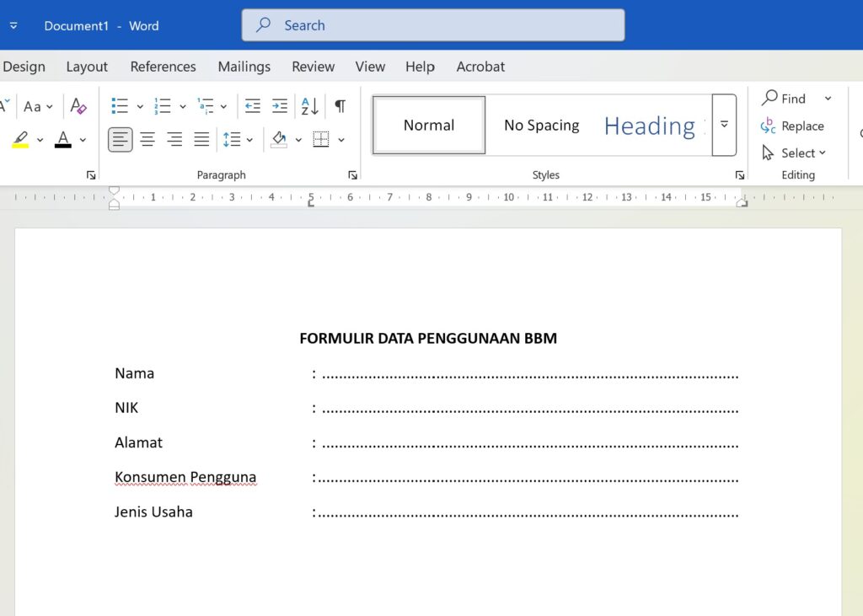Viewport: 863px width, 616px height.
Task: Apply numbered list formatting
Action: [x=162, y=105]
